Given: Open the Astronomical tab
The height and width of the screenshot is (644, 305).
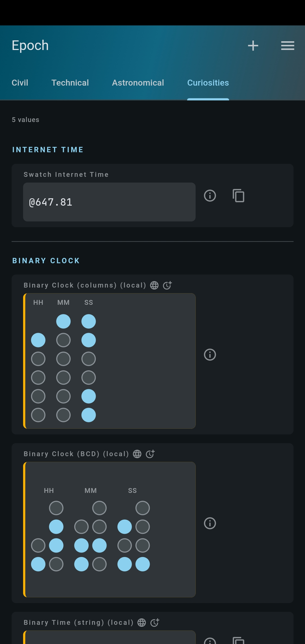Looking at the screenshot, I should (x=138, y=83).
